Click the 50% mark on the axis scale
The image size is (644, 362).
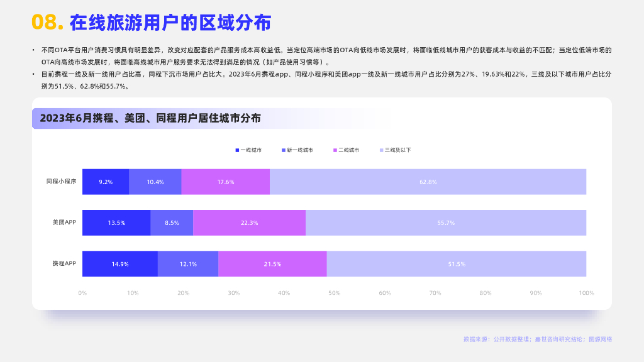(x=335, y=292)
